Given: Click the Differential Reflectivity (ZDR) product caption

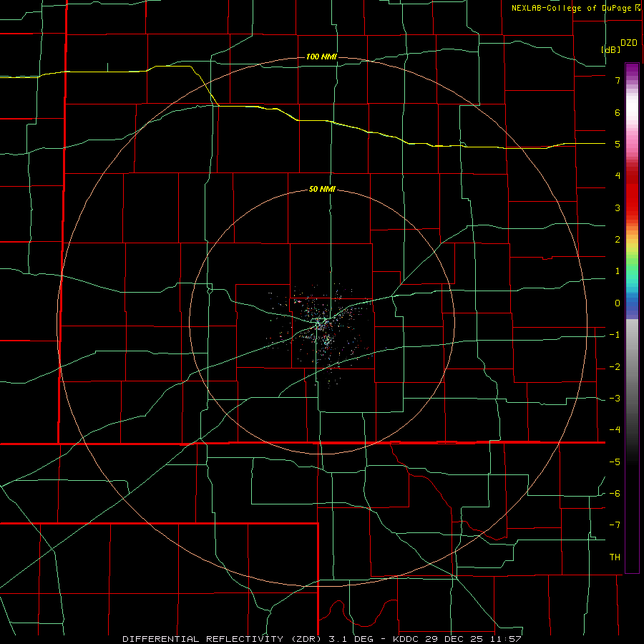Looking at the screenshot, I should click(x=322, y=639).
